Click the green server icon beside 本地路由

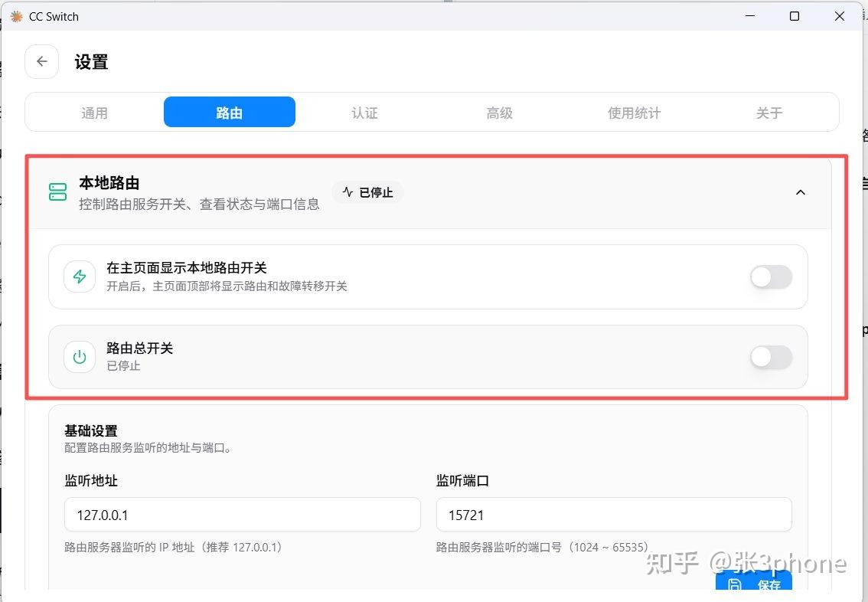(57, 192)
